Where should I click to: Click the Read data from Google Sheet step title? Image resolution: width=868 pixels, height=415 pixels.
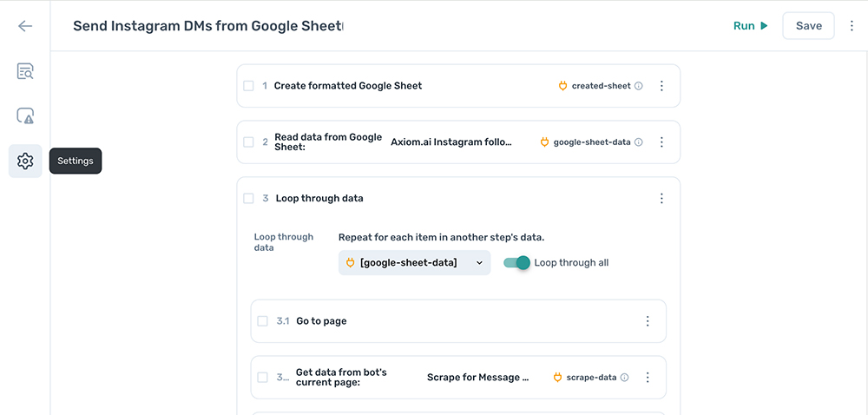pyautogui.click(x=328, y=142)
